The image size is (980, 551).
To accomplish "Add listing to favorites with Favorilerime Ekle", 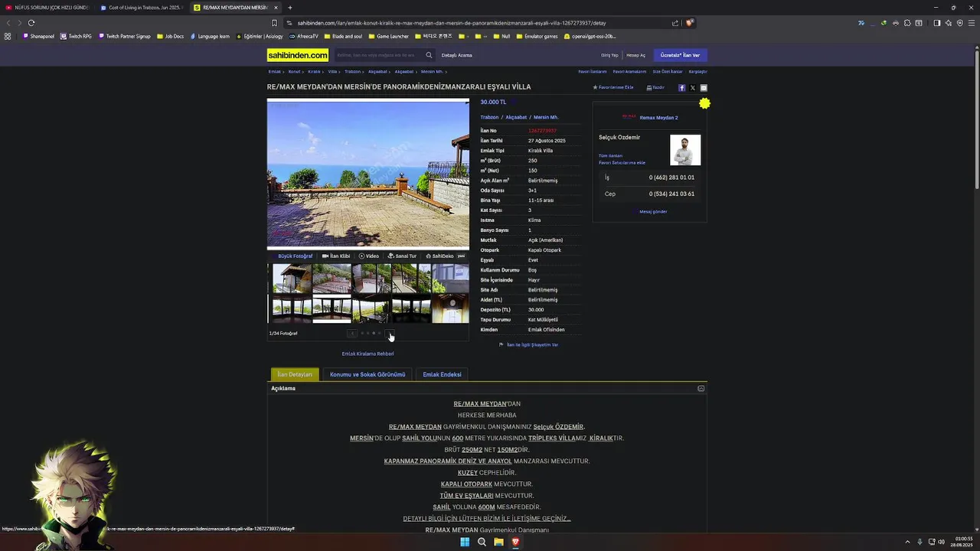I will pyautogui.click(x=613, y=87).
